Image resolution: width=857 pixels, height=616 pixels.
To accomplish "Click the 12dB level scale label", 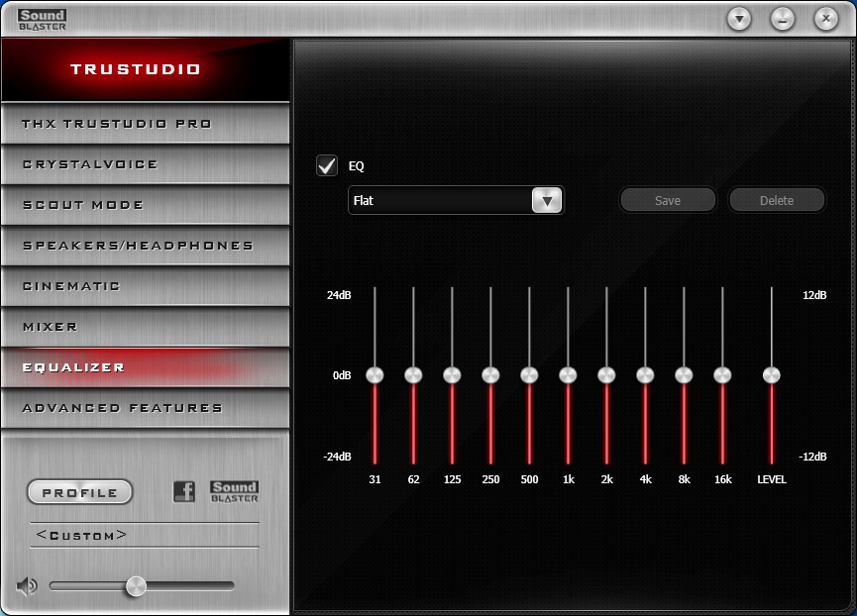I will (x=814, y=295).
